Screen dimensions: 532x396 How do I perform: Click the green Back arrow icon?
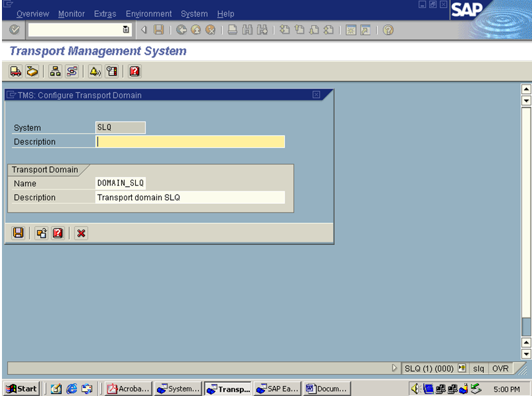coord(181,30)
